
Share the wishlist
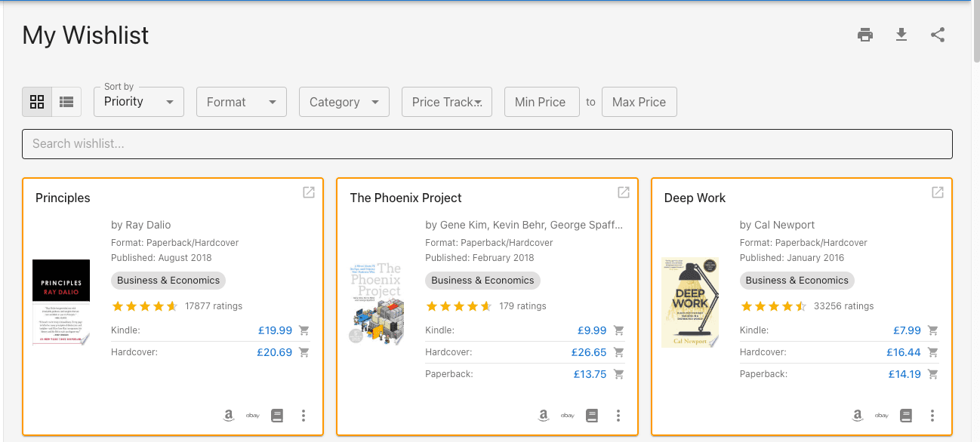pos(938,35)
